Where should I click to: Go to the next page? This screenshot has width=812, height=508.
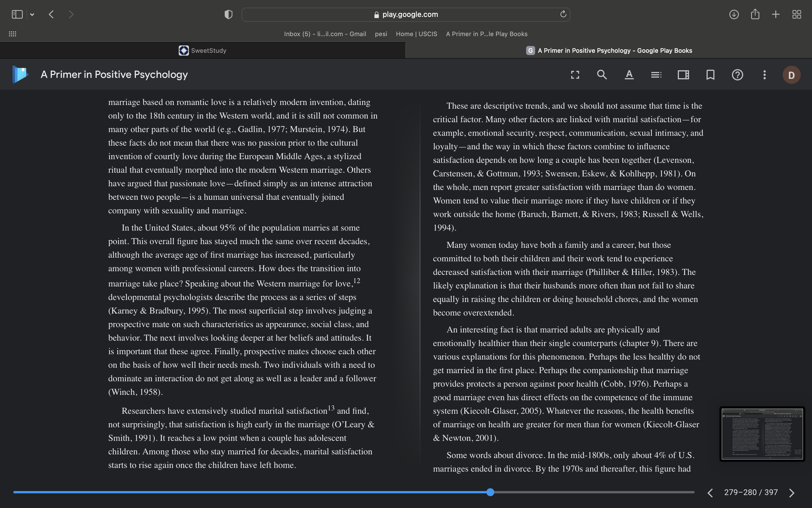coord(791,492)
